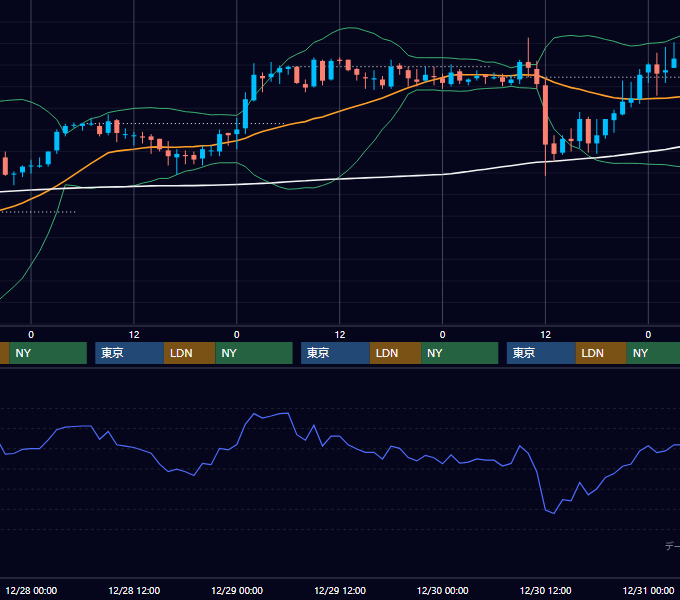Select the 東京 session block on 12/29
Viewport: 680px width, 600px height.
coord(335,353)
